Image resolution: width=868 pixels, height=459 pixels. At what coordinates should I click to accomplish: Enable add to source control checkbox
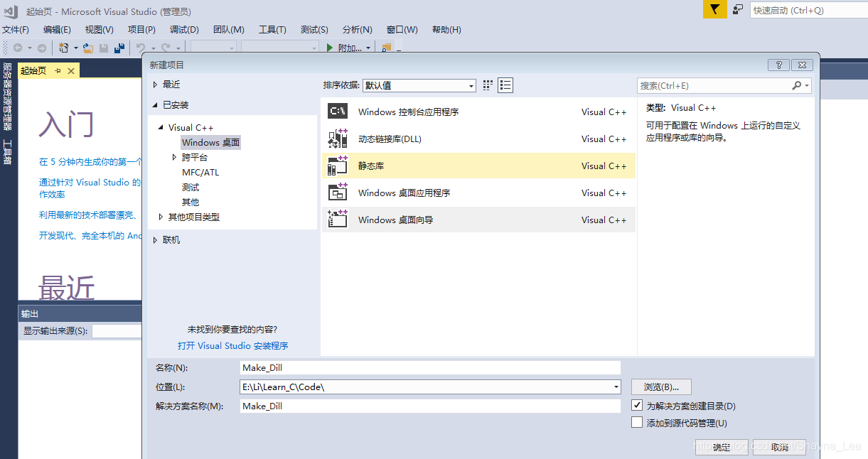click(x=637, y=422)
